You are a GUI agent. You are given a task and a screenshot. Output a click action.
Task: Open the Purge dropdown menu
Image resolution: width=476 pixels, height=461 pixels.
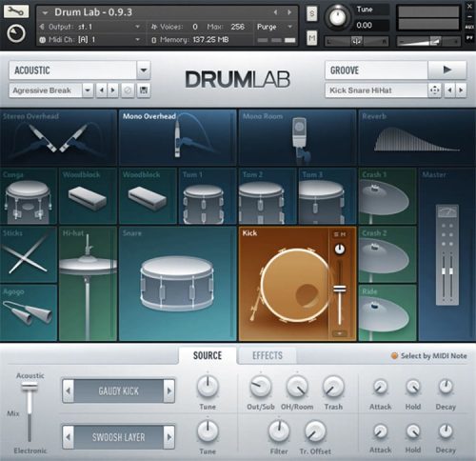(x=274, y=27)
